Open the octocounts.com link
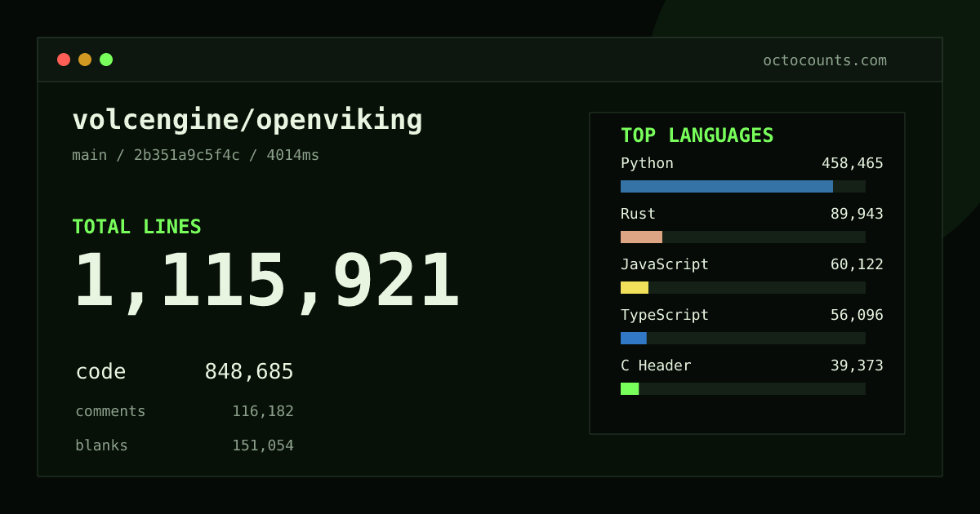The image size is (980, 514). 825,60
